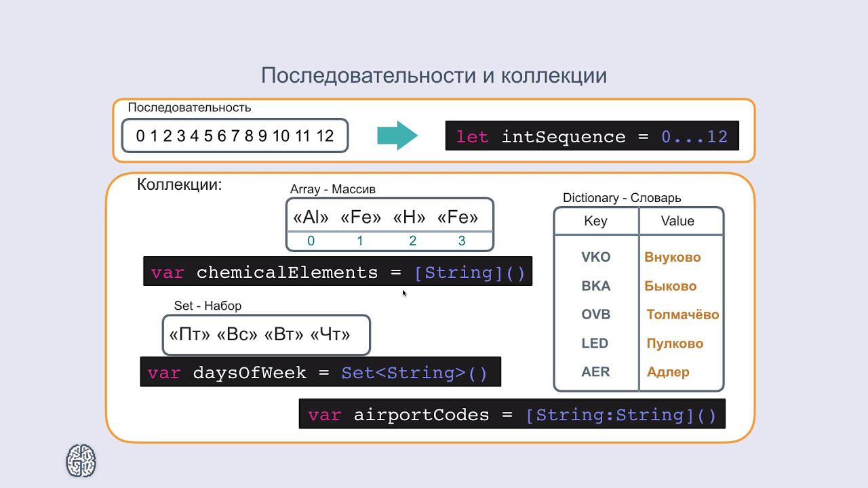Click array index 1
Viewport: 868px width, 488px height.
point(360,241)
